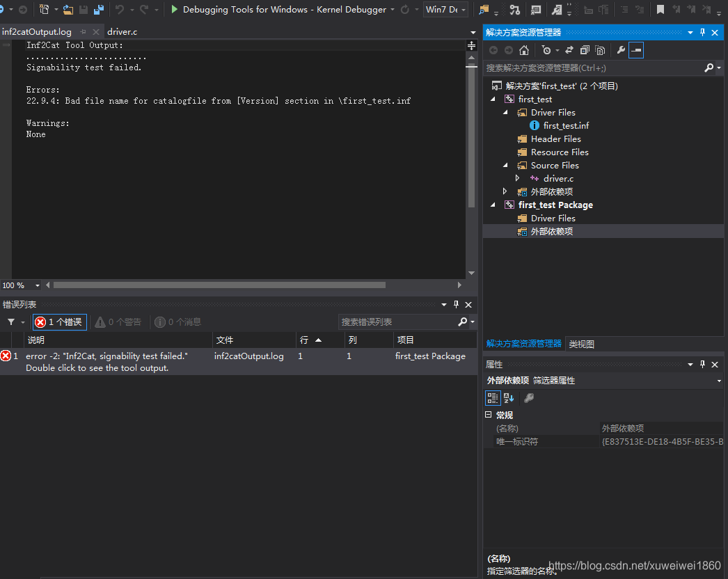Image resolution: width=728 pixels, height=579 pixels.
Task: Open the open documents list dropdown arrow
Action: [x=473, y=33]
